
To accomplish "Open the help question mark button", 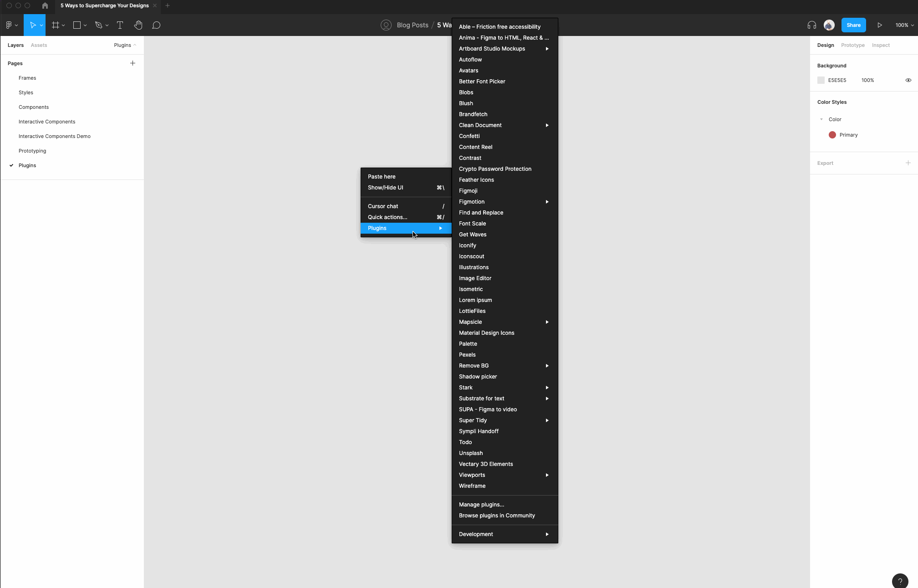I will pos(900,581).
